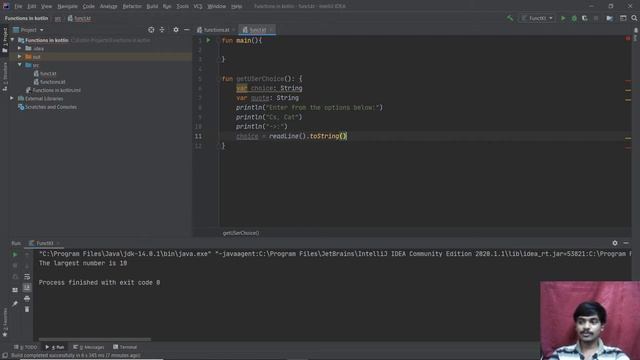Screen dimensions: 640x360
Task: Rerun program from Run panel green arrow
Action: pos(15,255)
